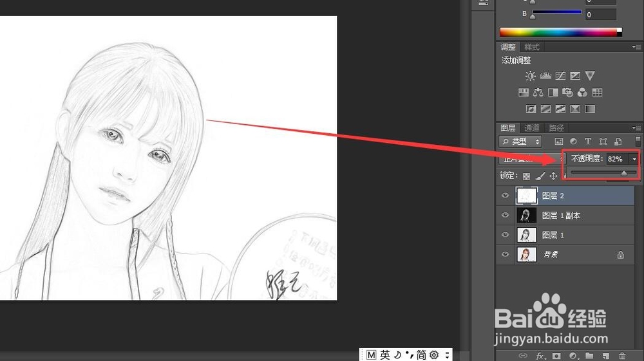Image resolution: width=644 pixels, height=361 pixels.
Task: Select the 图层 1 副本 layer thumbnail
Action: 526,215
